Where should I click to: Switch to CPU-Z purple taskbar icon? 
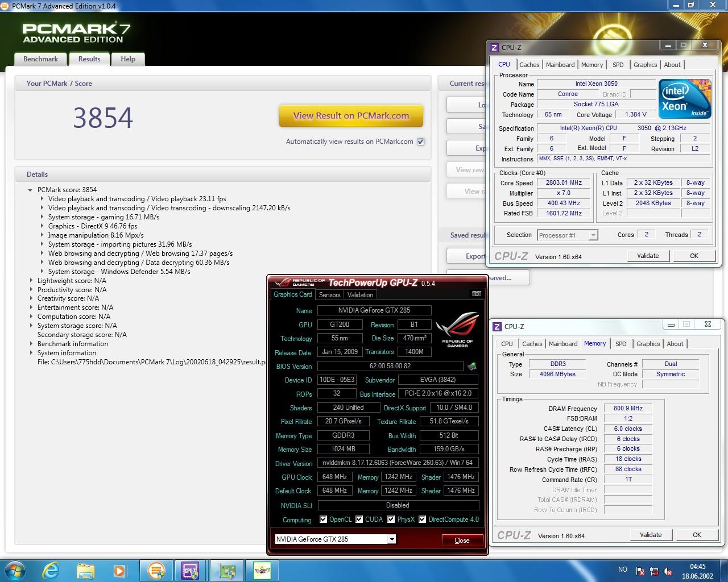pos(191,570)
